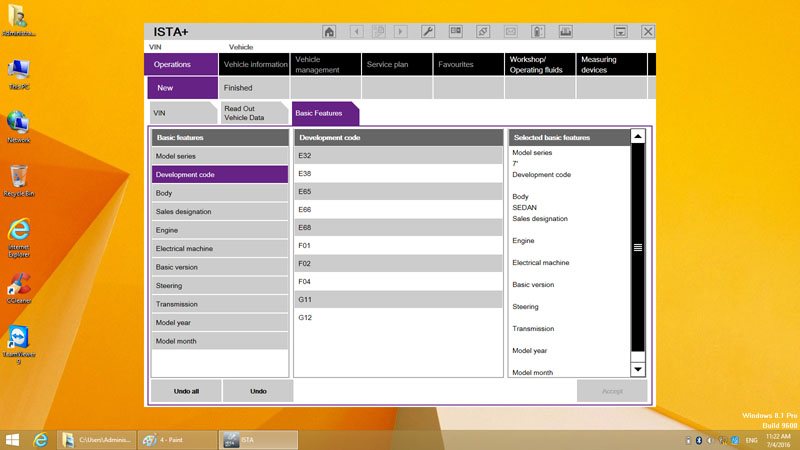Open the Vehicle information menu
The height and width of the screenshot is (450, 800).
click(x=255, y=65)
